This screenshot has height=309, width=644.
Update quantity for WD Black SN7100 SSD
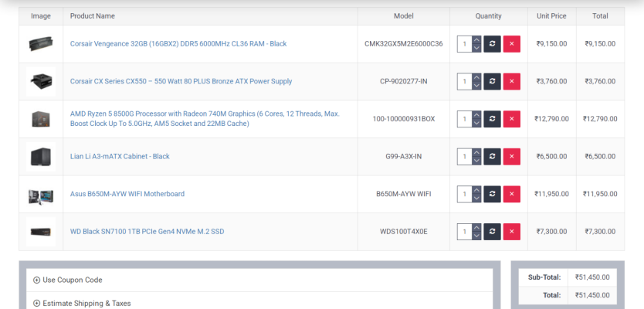pos(492,232)
